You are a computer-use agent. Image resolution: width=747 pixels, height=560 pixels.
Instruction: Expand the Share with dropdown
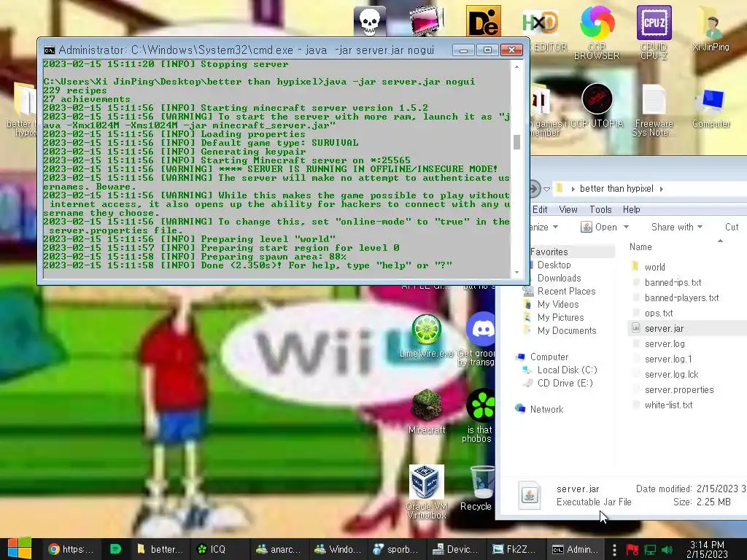coord(677,227)
